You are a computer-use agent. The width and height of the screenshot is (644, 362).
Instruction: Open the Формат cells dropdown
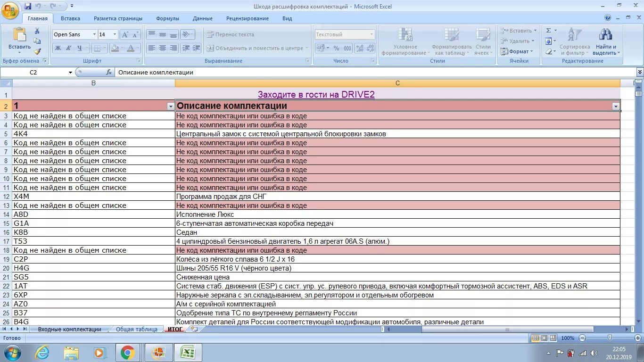pyautogui.click(x=517, y=51)
